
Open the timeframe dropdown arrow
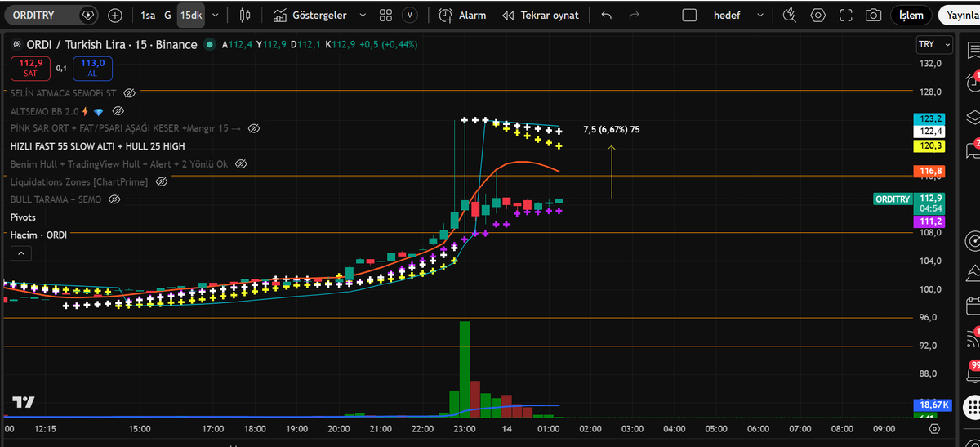215,15
